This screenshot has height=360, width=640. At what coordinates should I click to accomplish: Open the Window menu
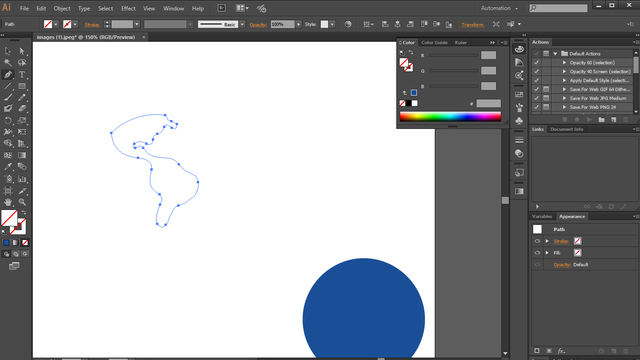pyautogui.click(x=173, y=9)
